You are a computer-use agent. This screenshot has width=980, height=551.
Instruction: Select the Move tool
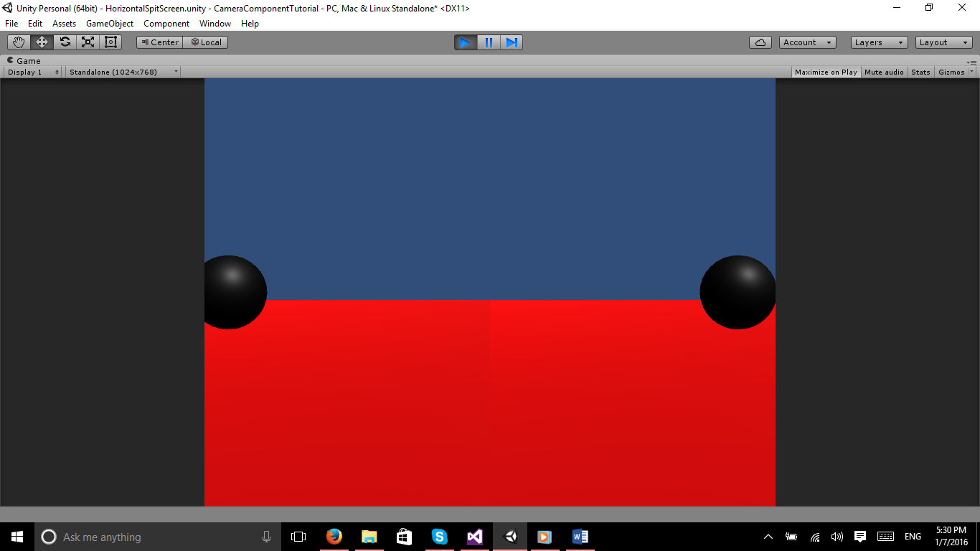[x=42, y=42]
